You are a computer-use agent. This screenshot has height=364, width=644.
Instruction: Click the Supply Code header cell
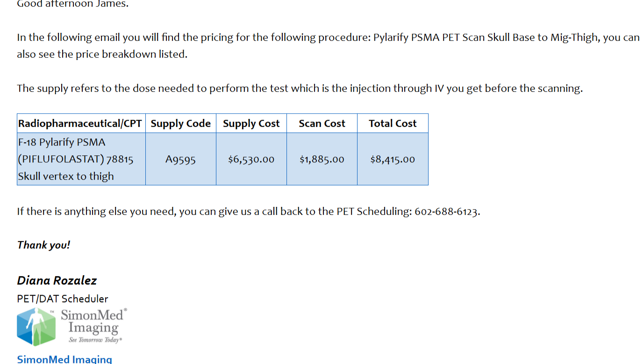(x=181, y=124)
